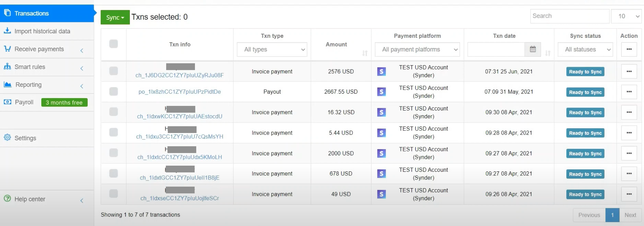
Task: Click the Transactions sidebar icon
Action: point(7,13)
